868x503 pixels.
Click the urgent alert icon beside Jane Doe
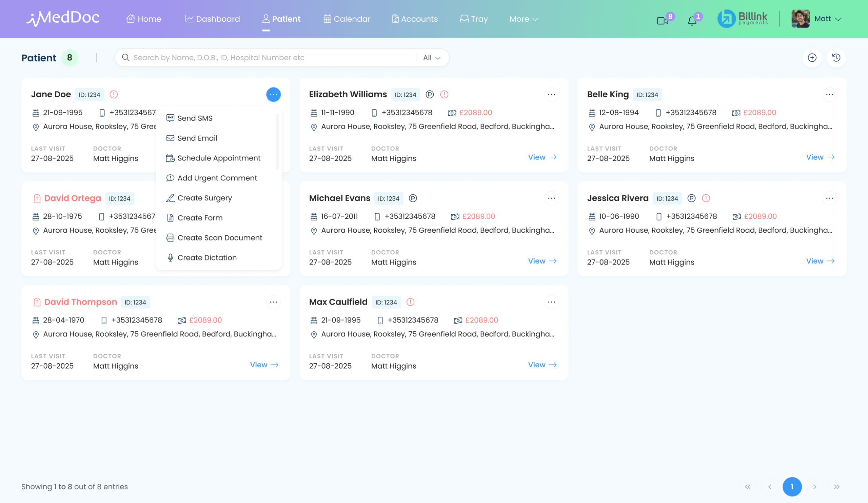[114, 94]
